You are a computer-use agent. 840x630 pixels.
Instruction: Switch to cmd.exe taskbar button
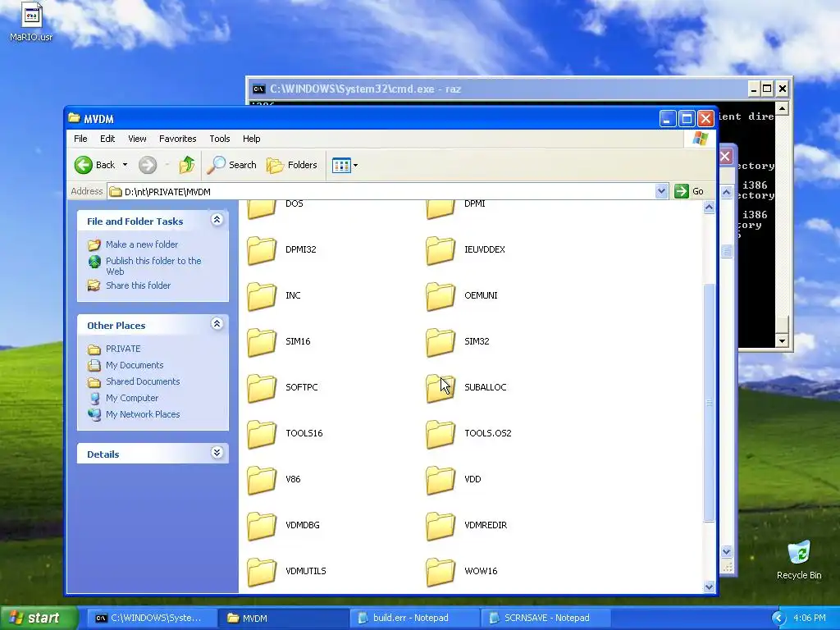pyautogui.click(x=151, y=618)
